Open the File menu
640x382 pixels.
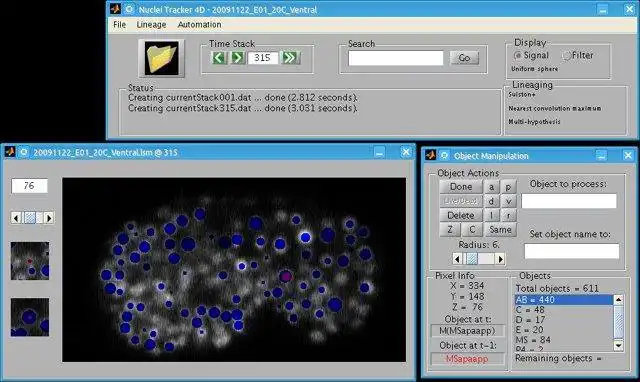[120, 24]
